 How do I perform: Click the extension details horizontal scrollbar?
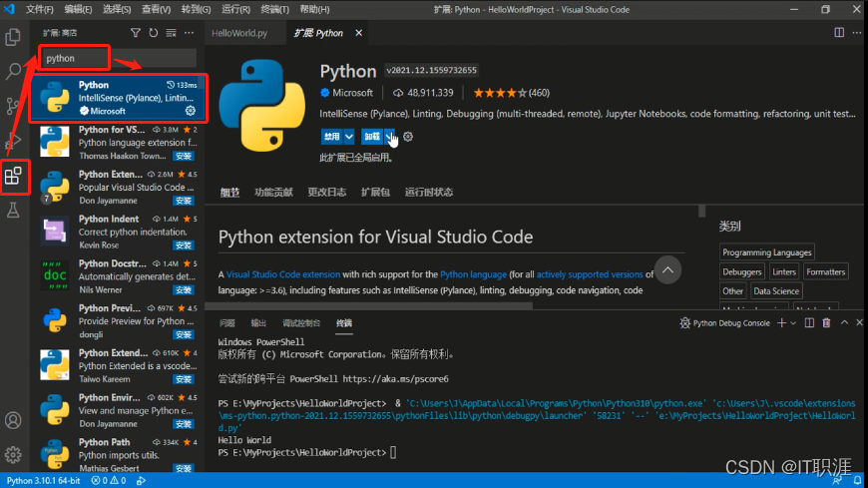[x=369, y=305]
